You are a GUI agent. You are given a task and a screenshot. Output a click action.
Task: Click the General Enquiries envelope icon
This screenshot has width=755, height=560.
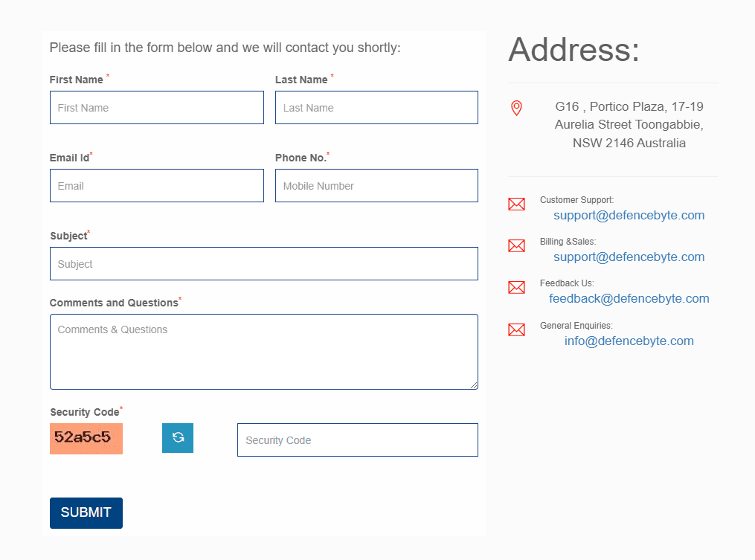click(516, 329)
